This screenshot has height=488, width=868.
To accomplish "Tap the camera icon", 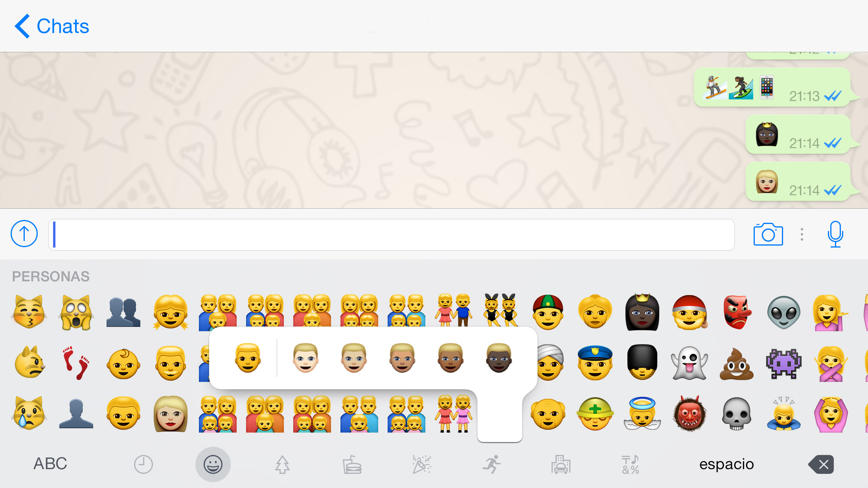I will 768,235.
